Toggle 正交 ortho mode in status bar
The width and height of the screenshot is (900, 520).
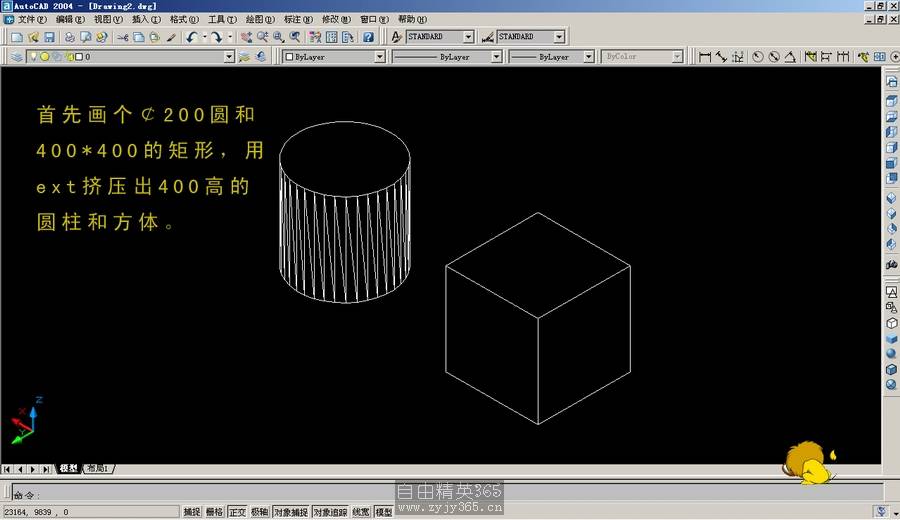click(237, 512)
